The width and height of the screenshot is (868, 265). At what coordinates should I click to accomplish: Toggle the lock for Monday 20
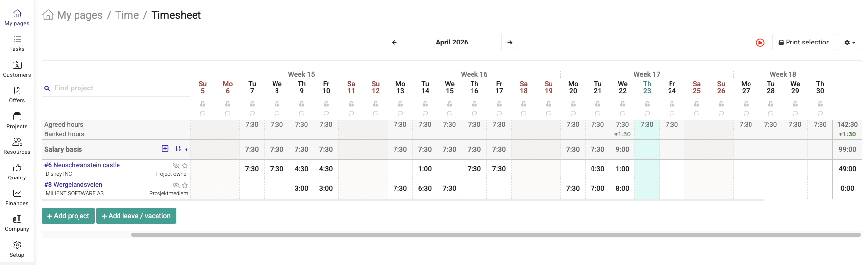tap(573, 104)
